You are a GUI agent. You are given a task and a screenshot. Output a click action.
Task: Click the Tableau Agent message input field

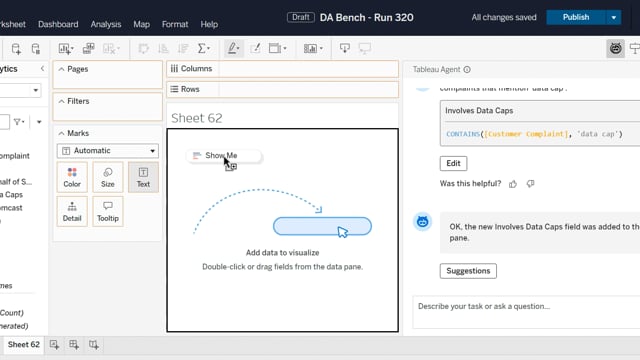pos(527,312)
